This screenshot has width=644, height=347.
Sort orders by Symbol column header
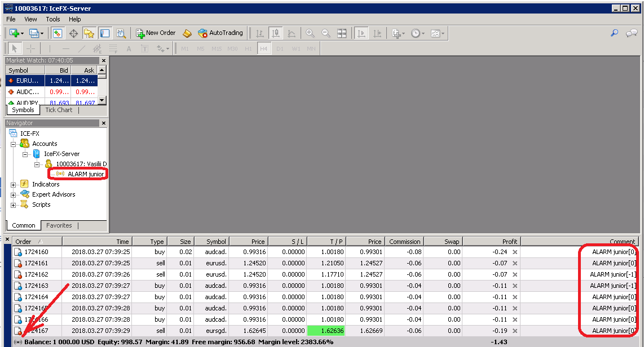pos(211,242)
